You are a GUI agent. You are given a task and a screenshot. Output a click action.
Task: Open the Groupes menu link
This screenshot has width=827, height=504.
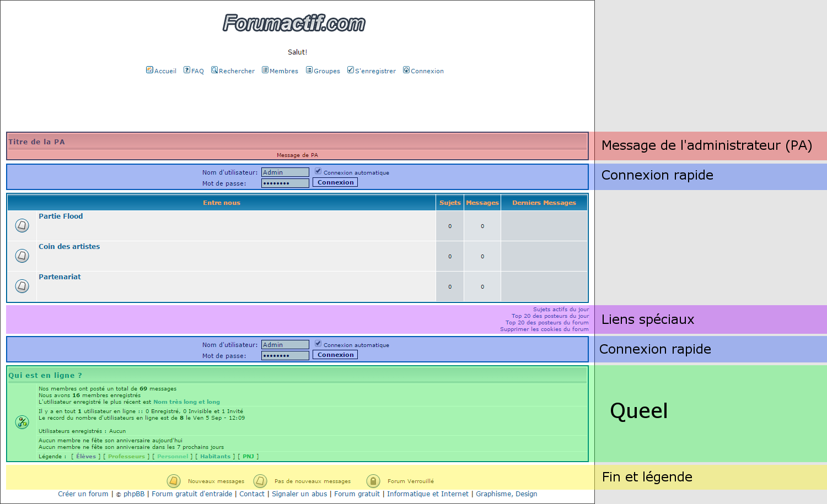[x=327, y=71]
